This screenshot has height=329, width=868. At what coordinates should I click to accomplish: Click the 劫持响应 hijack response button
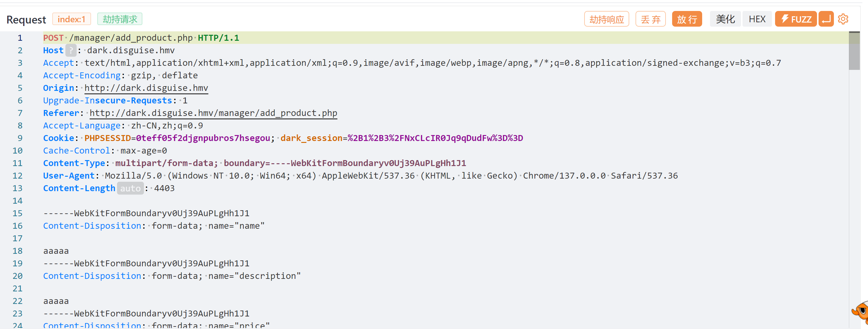[x=606, y=19]
